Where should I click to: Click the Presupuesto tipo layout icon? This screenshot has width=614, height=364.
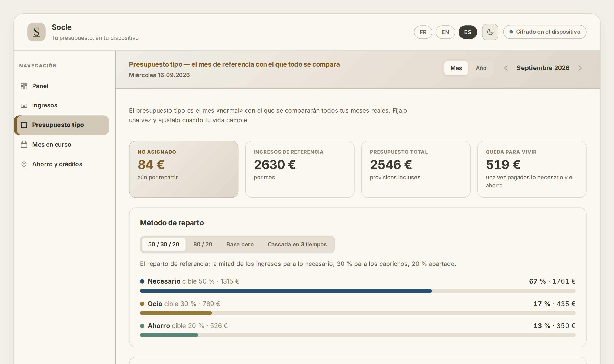click(24, 125)
